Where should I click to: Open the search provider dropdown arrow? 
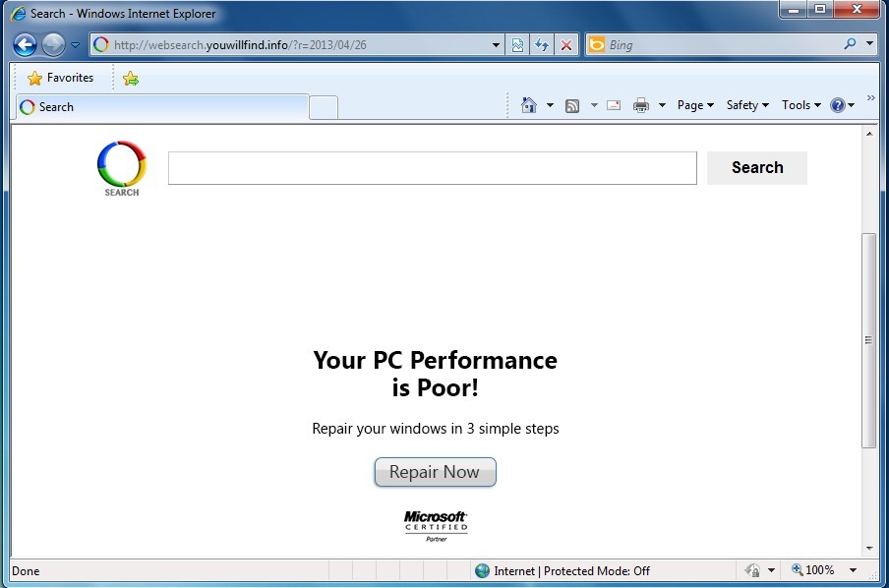click(x=869, y=43)
